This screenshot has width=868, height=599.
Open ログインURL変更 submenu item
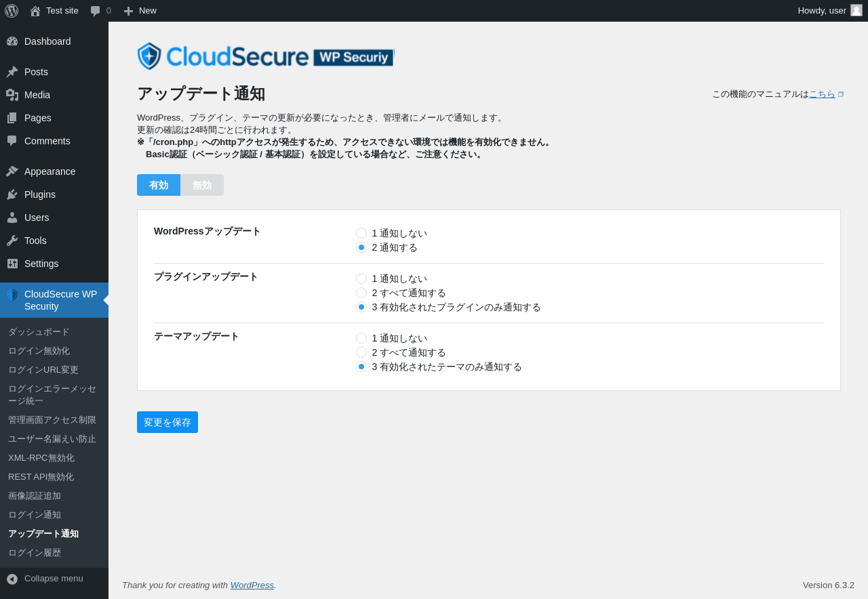pyautogui.click(x=54, y=370)
